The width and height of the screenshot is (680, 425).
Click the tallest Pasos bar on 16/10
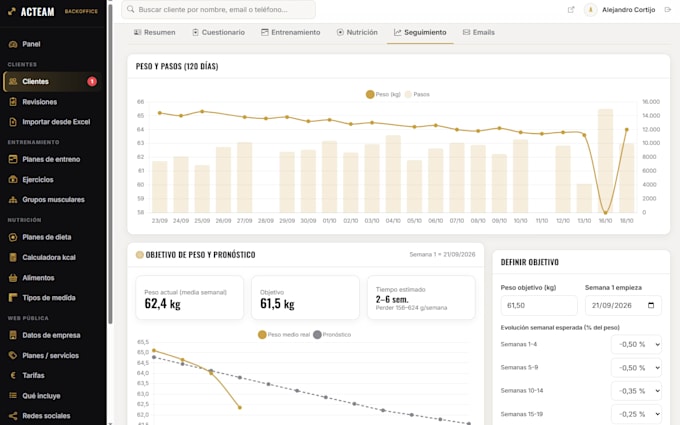[605, 160]
